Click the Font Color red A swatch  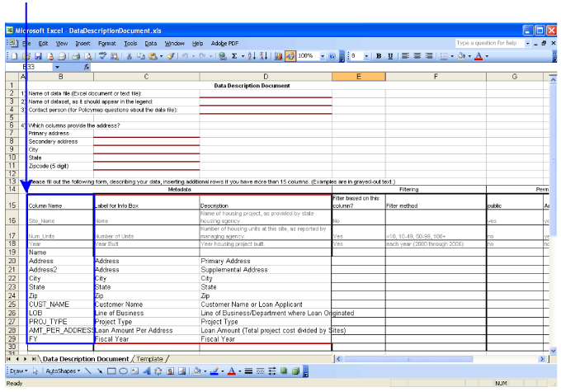pyautogui.click(x=478, y=56)
